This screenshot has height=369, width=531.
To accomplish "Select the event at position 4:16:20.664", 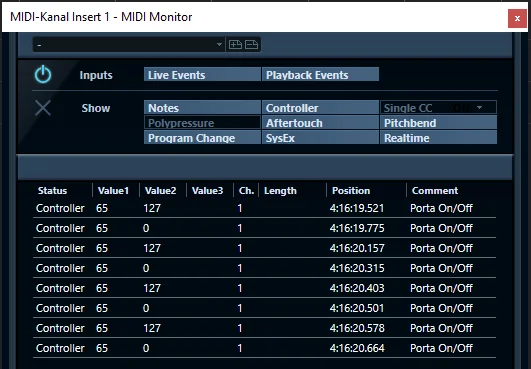I will (264, 348).
